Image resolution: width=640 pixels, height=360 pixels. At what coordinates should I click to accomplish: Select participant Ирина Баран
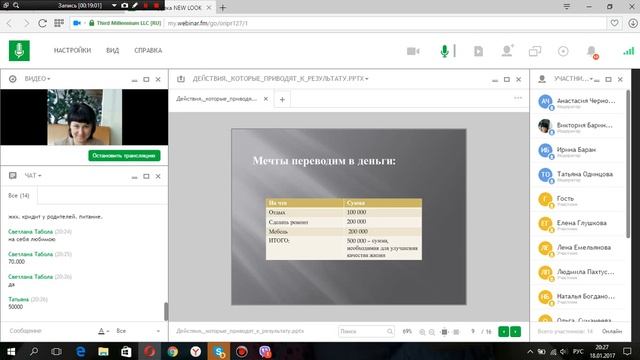[x=578, y=151]
